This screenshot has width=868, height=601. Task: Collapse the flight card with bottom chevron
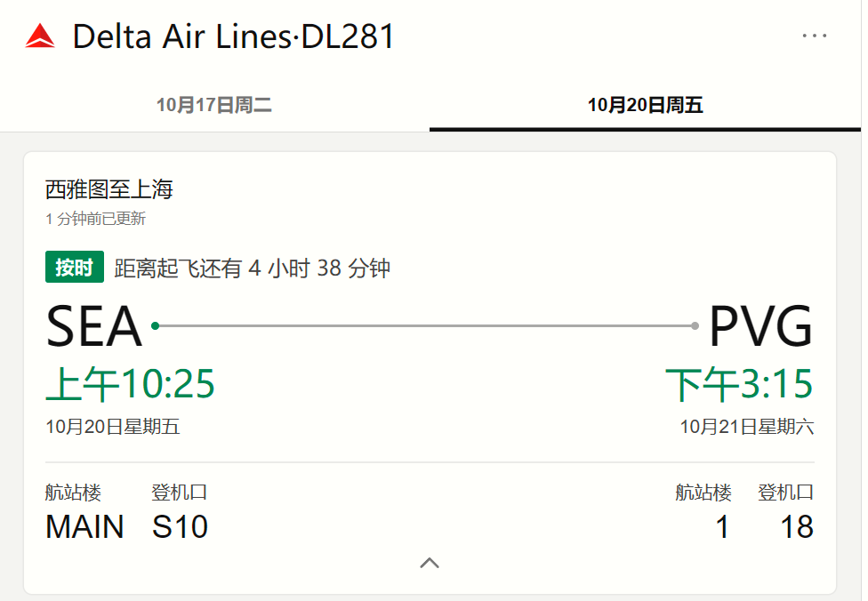[x=430, y=564]
